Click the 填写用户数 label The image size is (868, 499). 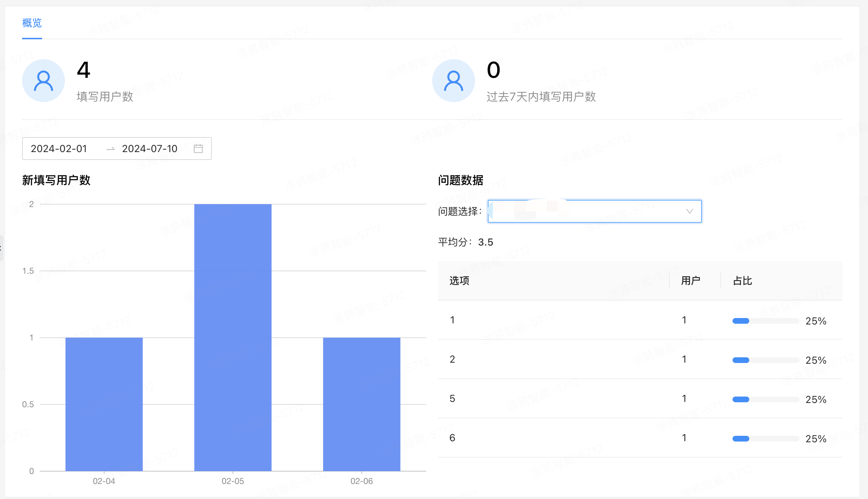click(105, 97)
